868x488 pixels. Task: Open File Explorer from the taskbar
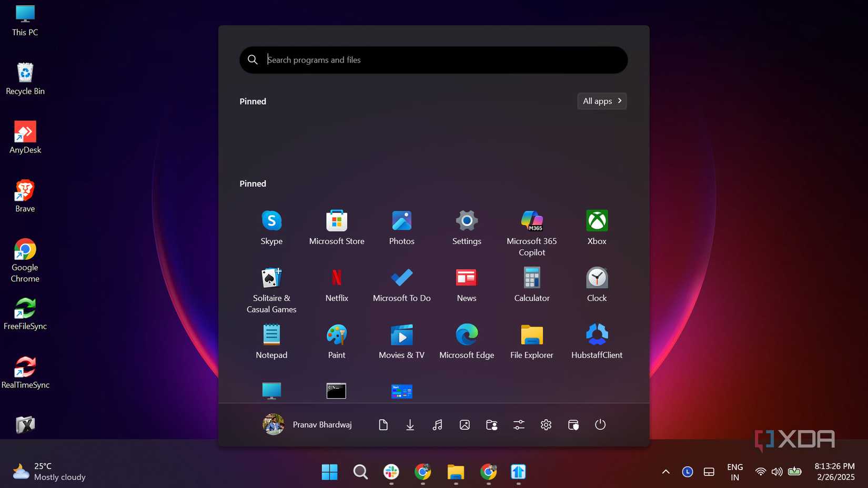456,472
